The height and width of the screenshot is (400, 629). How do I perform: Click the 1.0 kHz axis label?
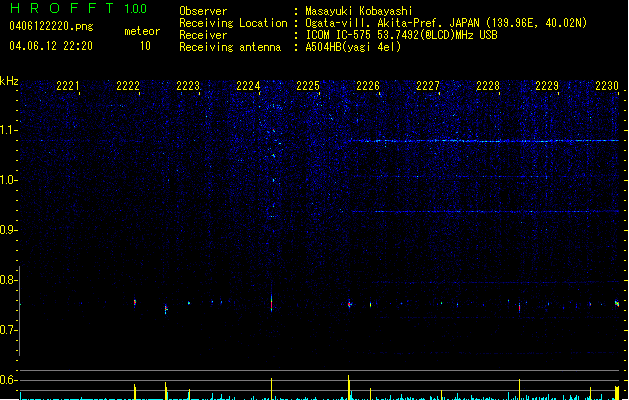coord(8,180)
